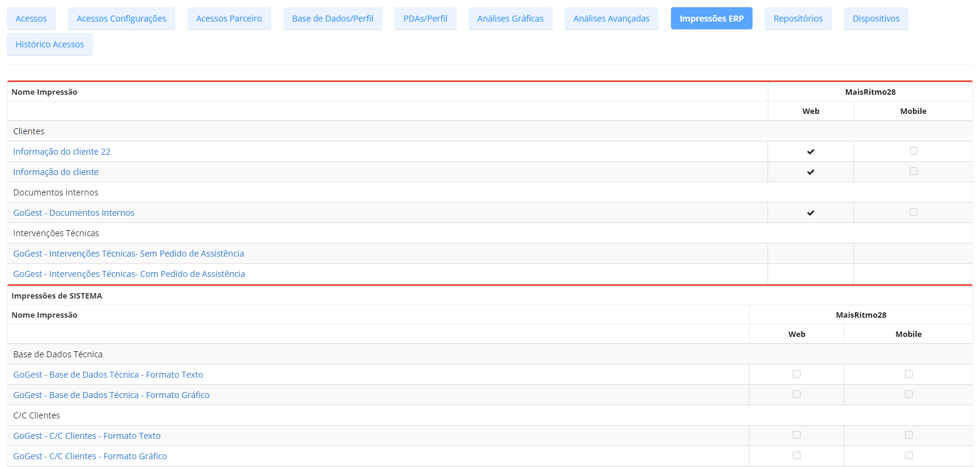The width and height of the screenshot is (980, 467).
Task: Switch to Análises Avançadas tab
Action: (612, 19)
